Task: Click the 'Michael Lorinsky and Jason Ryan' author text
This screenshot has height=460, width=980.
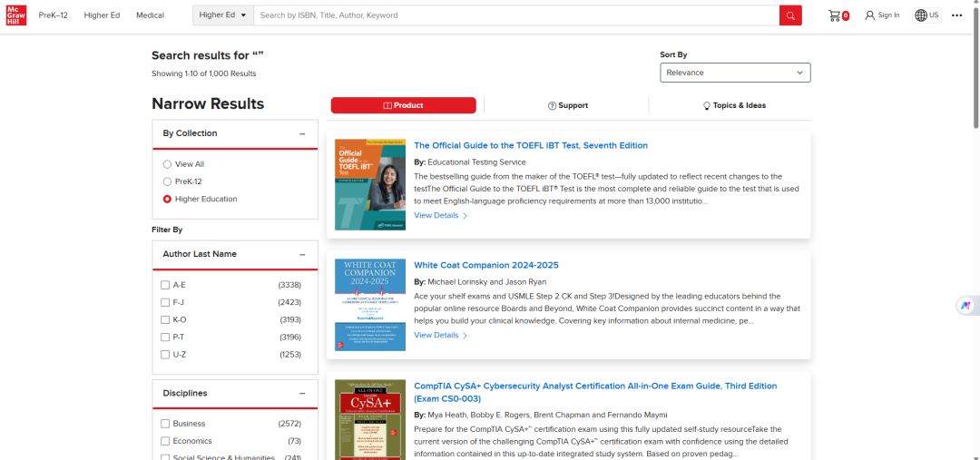Action: click(x=487, y=282)
